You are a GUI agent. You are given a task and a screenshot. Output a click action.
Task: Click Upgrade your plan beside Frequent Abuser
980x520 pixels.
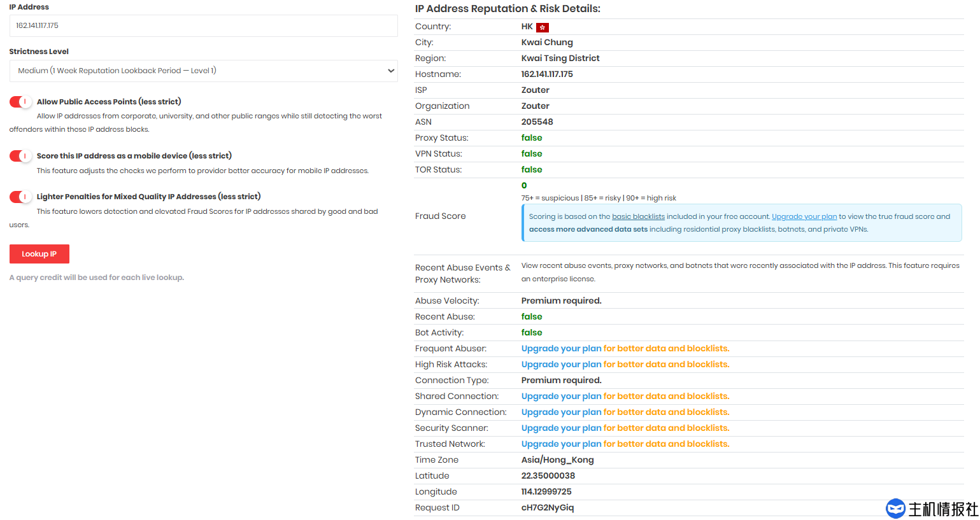coord(561,349)
